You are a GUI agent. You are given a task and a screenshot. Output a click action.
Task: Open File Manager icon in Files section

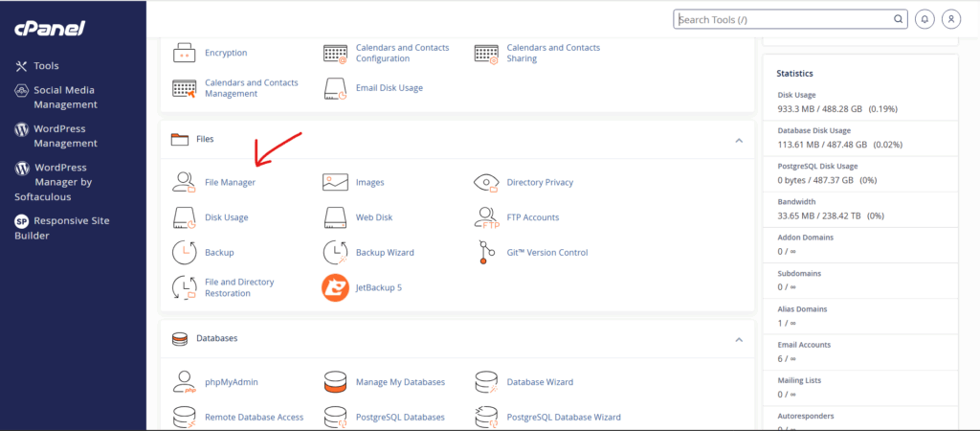click(x=184, y=182)
